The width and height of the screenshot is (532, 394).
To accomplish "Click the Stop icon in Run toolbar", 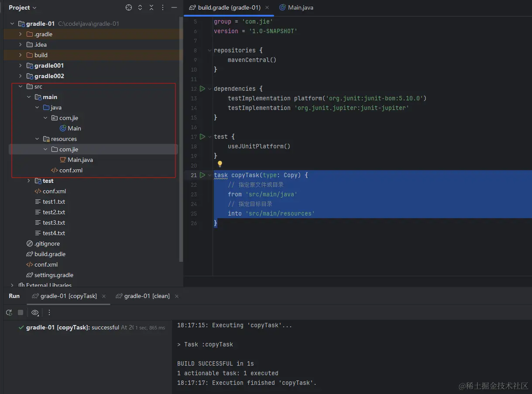I will coord(21,312).
